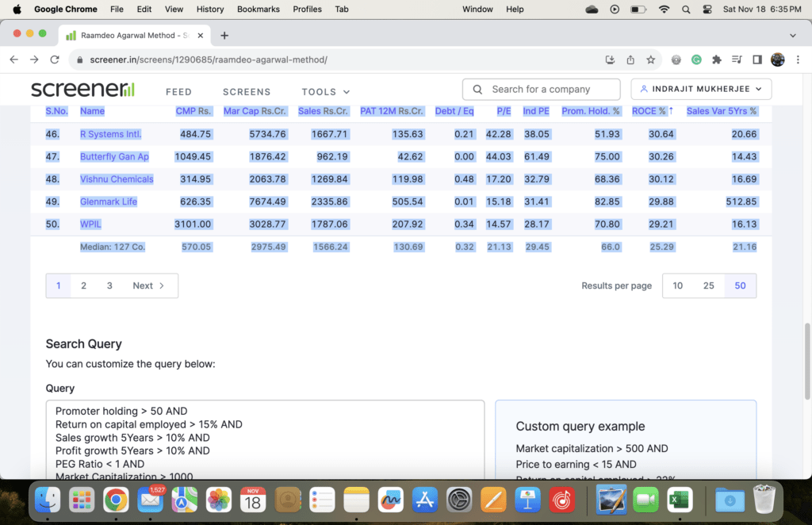Open the Chrome three-dot menu
Viewport: 812px width, 525px height.
coord(798,59)
